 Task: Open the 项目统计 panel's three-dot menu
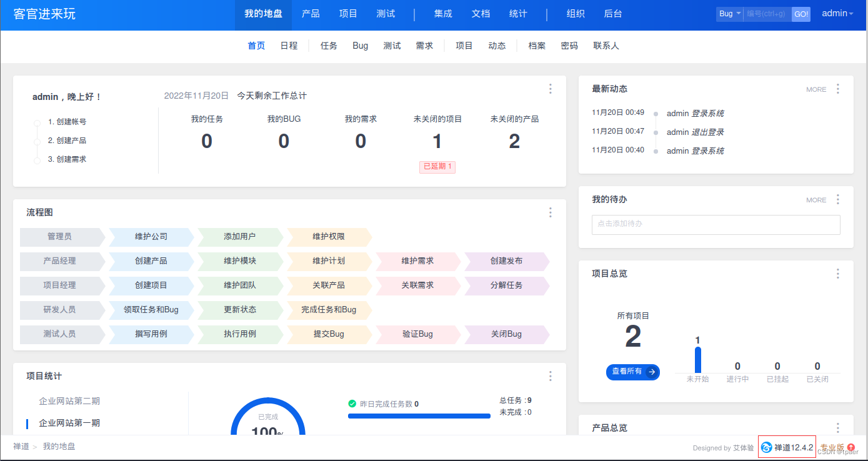pos(551,376)
